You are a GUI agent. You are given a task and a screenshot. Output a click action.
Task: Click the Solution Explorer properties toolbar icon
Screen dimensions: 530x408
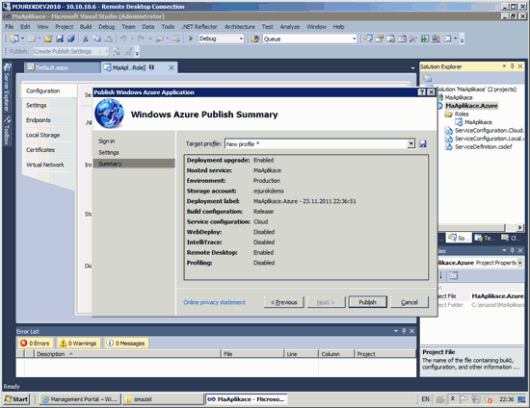point(428,78)
